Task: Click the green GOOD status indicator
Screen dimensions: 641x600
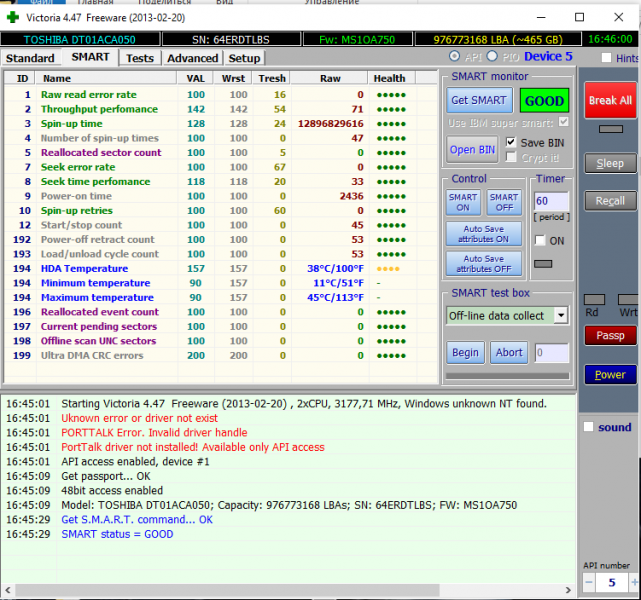Action: click(544, 101)
